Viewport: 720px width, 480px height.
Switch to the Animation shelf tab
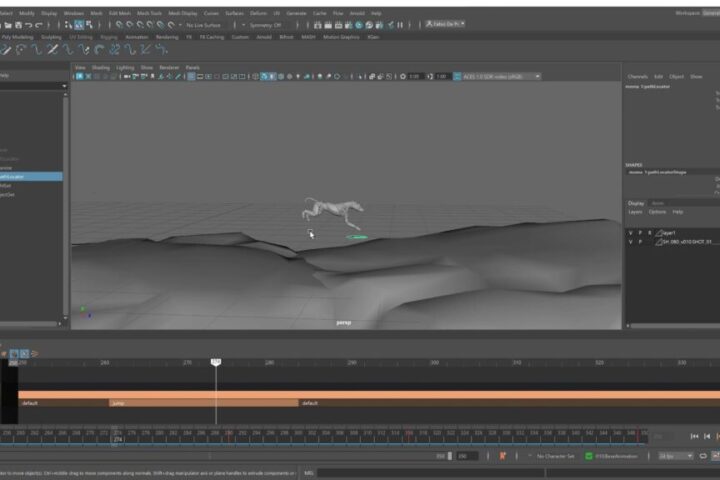137,37
